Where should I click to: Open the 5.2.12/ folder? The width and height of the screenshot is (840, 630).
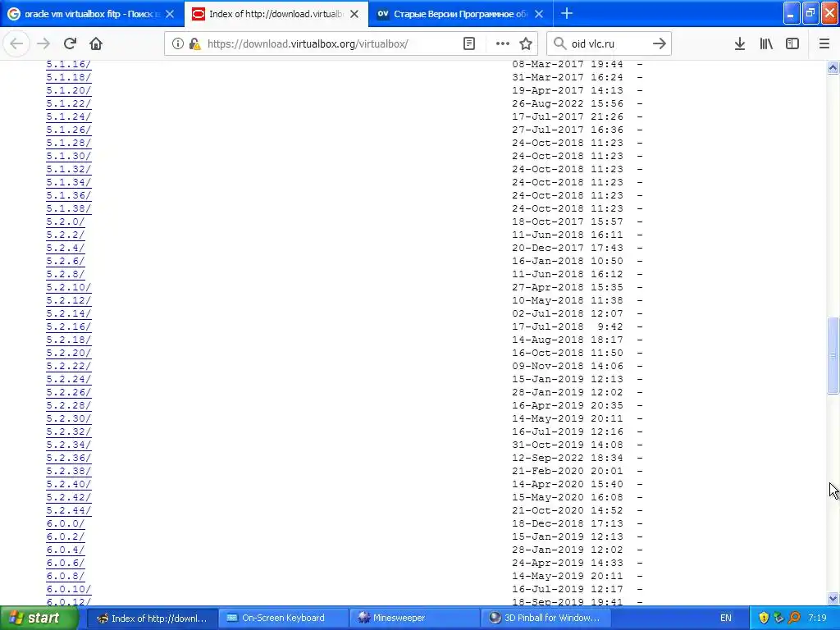click(69, 300)
